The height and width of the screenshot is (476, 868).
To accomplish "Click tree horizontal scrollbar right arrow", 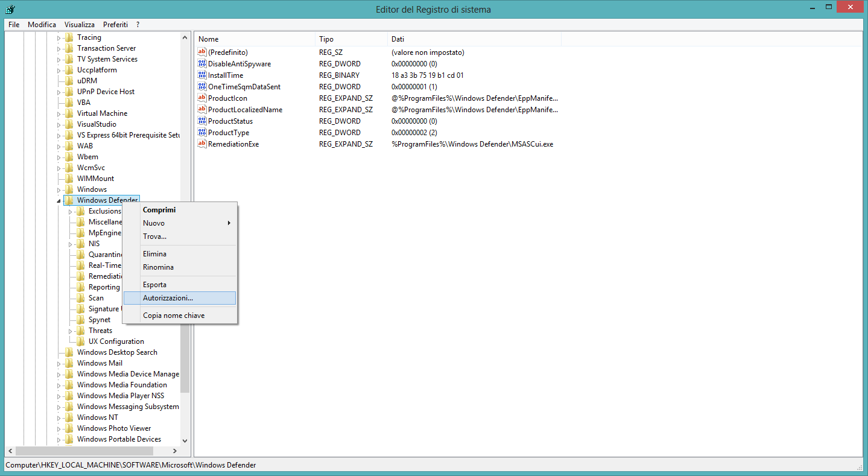I will (175, 451).
